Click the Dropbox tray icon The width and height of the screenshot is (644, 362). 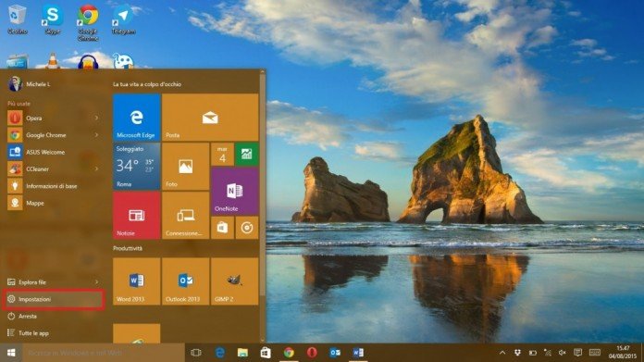pos(517,353)
